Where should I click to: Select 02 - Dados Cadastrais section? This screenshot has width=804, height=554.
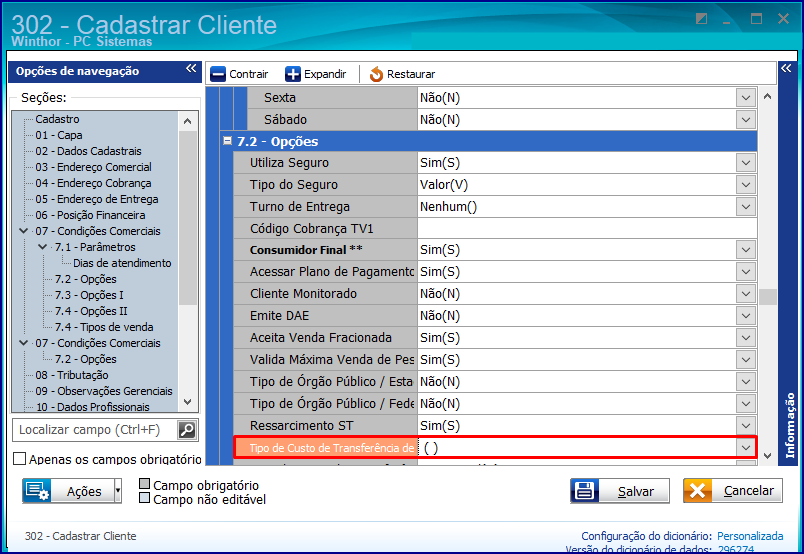pos(88,151)
